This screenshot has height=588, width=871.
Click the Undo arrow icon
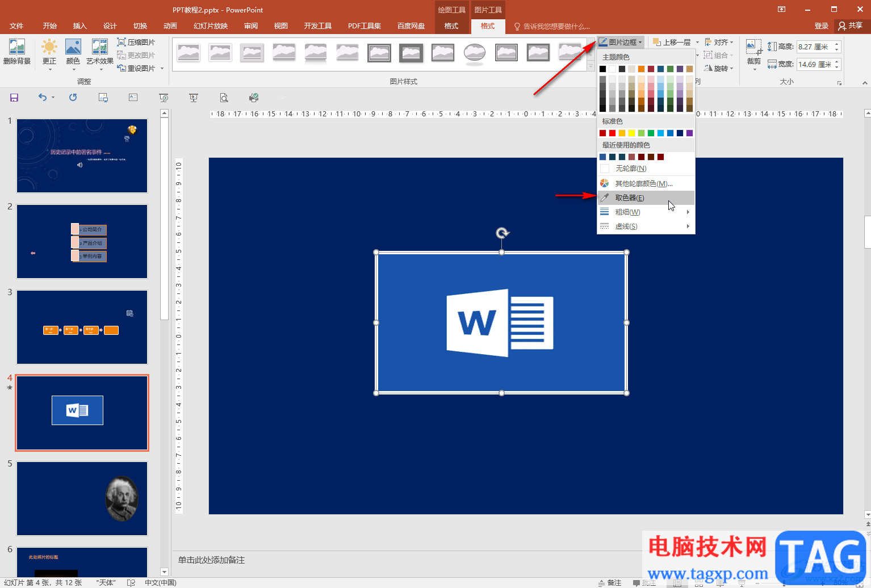click(x=43, y=98)
